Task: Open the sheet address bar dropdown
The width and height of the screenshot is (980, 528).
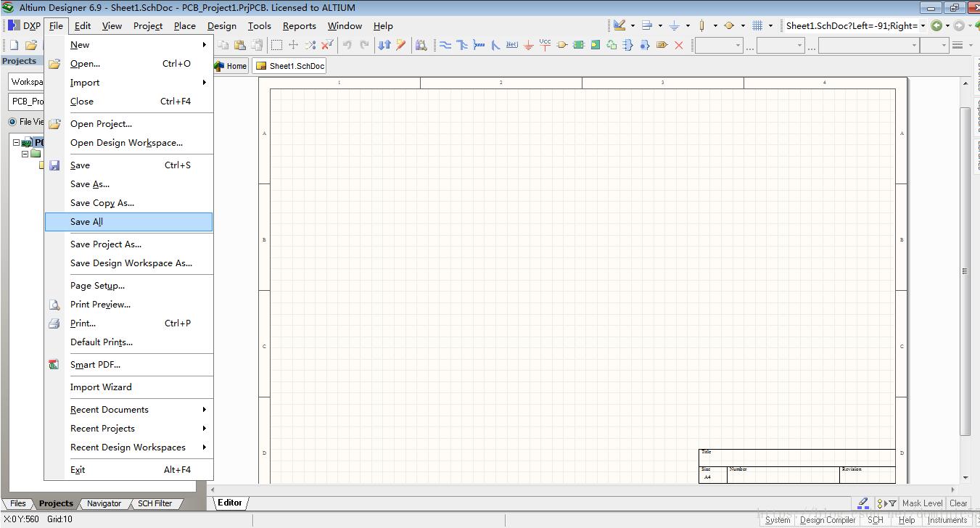Action: [923, 26]
